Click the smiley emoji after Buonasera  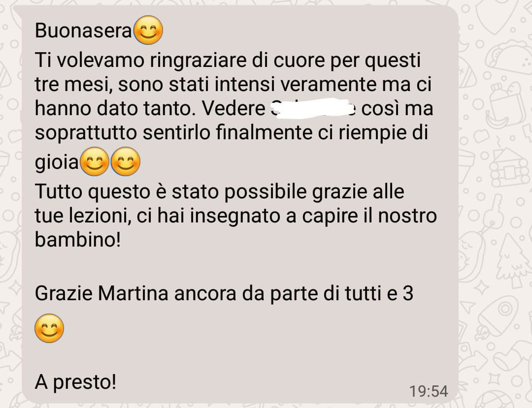(149, 30)
